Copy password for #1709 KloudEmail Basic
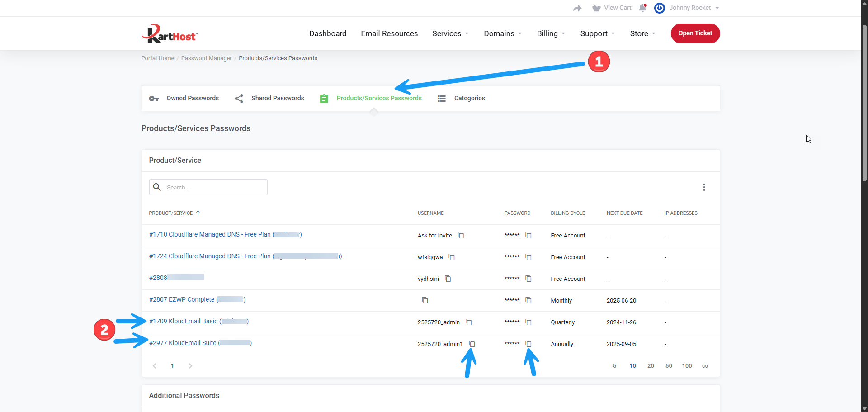The image size is (868, 412). tap(528, 322)
